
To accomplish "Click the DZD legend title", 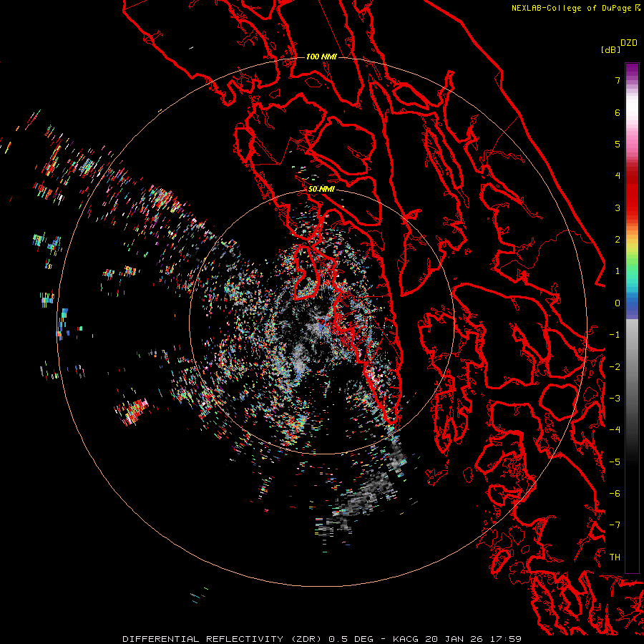I will (x=629, y=43).
